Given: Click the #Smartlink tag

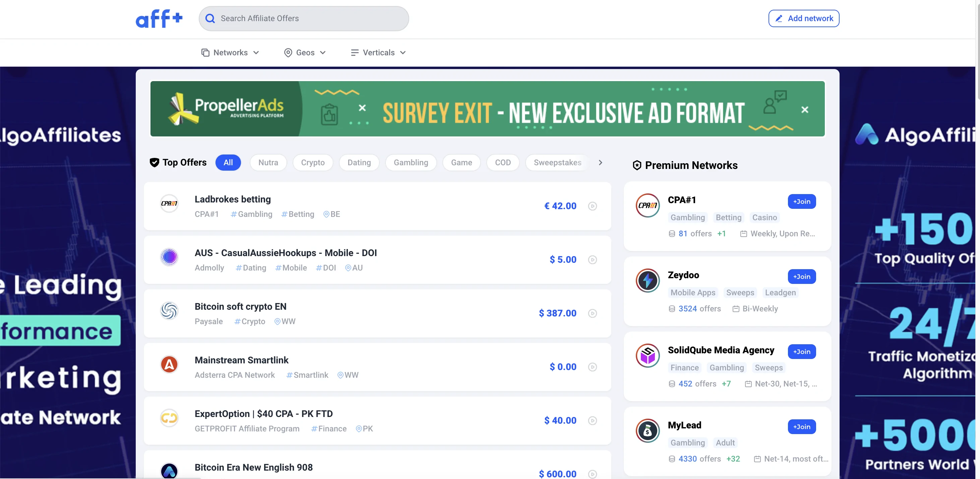Looking at the screenshot, I should (x=307, y=375).
